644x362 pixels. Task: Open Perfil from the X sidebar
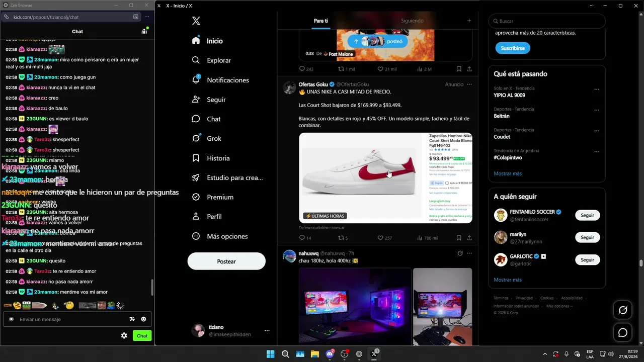(x=207, y=216)
